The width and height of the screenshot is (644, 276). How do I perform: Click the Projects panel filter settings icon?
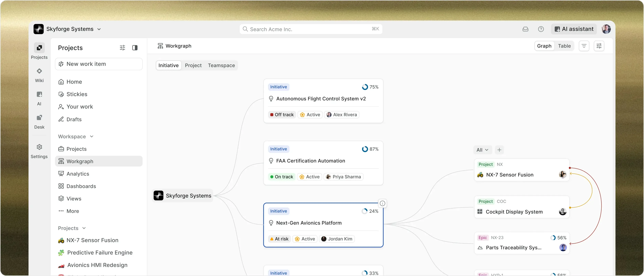122,48
